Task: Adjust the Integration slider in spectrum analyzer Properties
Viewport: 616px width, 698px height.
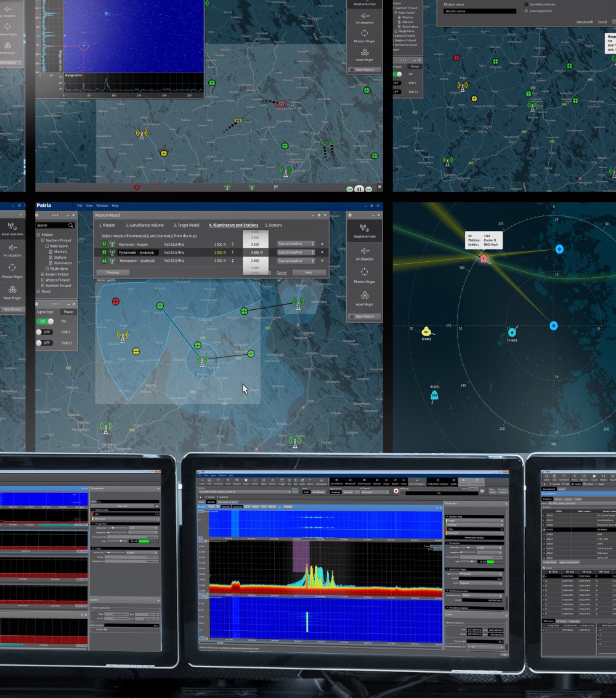Action: click(x=468, y=552)
